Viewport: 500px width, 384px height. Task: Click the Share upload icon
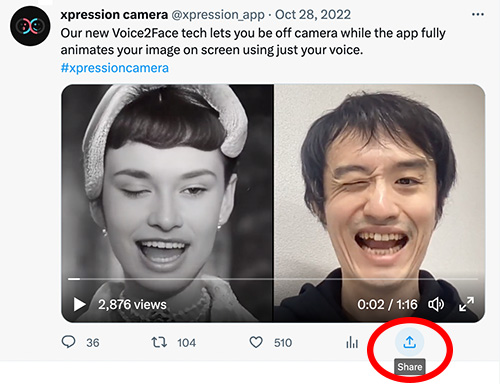coord(409,342)
